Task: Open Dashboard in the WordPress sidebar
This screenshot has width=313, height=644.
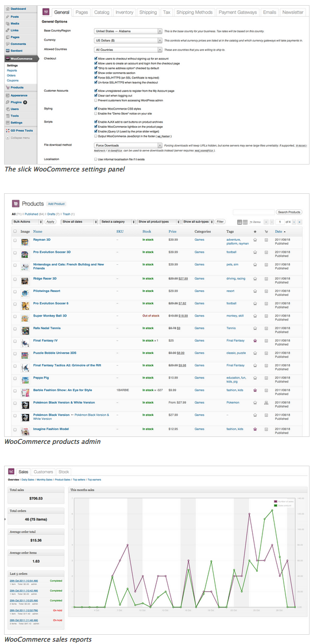Action: coord(18,9)
